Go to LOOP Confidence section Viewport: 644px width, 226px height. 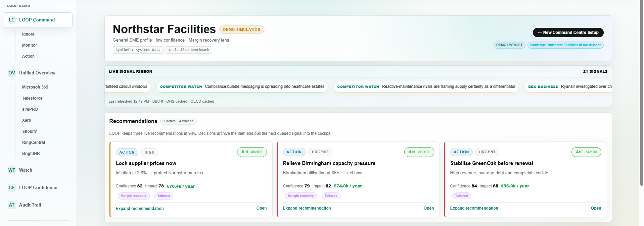[x=38, y=187]
